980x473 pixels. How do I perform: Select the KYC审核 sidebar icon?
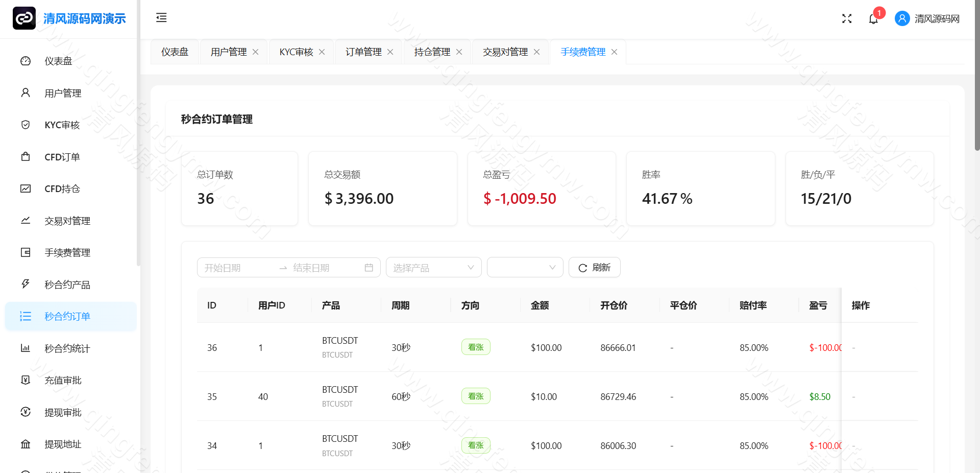(x=26, y=124)
